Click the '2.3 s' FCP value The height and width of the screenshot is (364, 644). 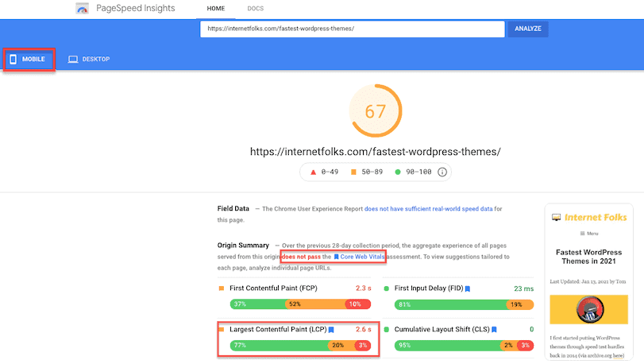coord(364,288)
